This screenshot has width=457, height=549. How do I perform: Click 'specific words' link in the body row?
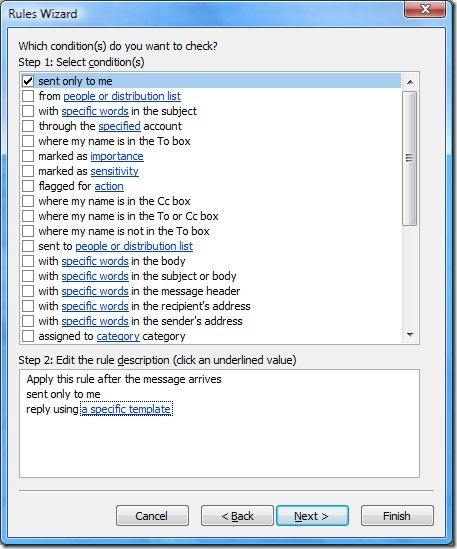click(95, 261)
